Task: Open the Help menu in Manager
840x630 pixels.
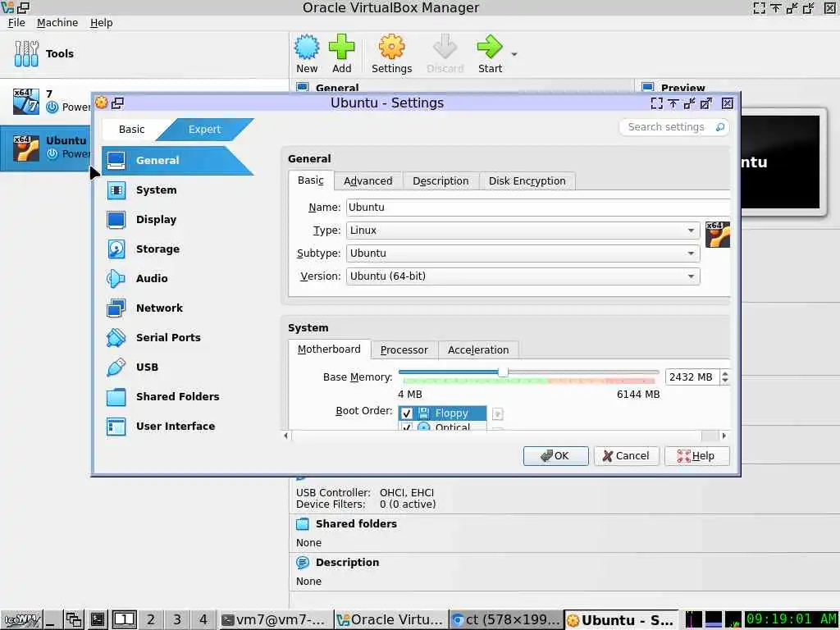Action: pyautogui.click(x=101, y=22)
